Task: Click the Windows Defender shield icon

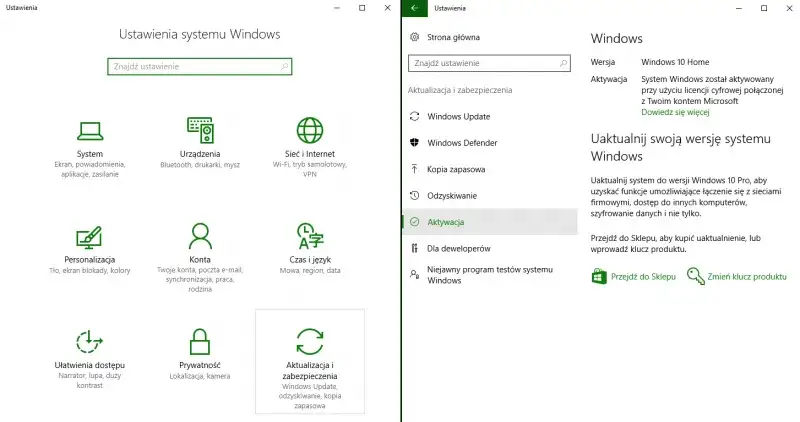Action: pos(414,143)
